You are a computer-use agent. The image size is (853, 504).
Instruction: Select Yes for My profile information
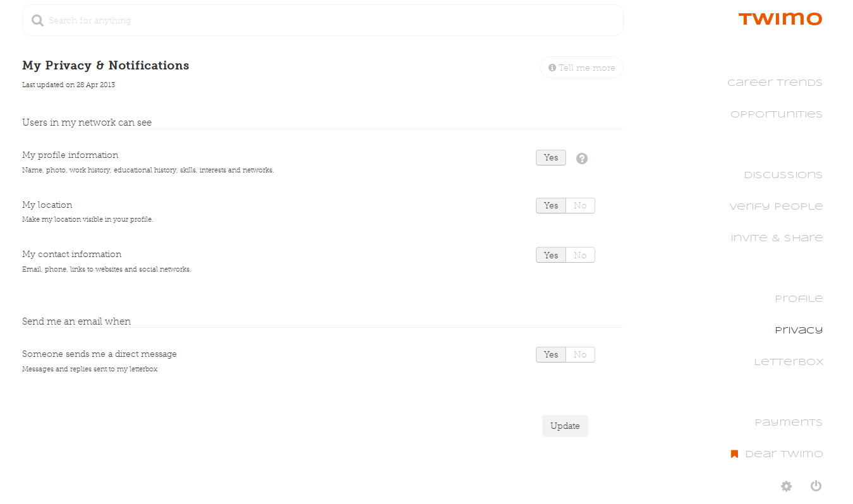point(551,158)
